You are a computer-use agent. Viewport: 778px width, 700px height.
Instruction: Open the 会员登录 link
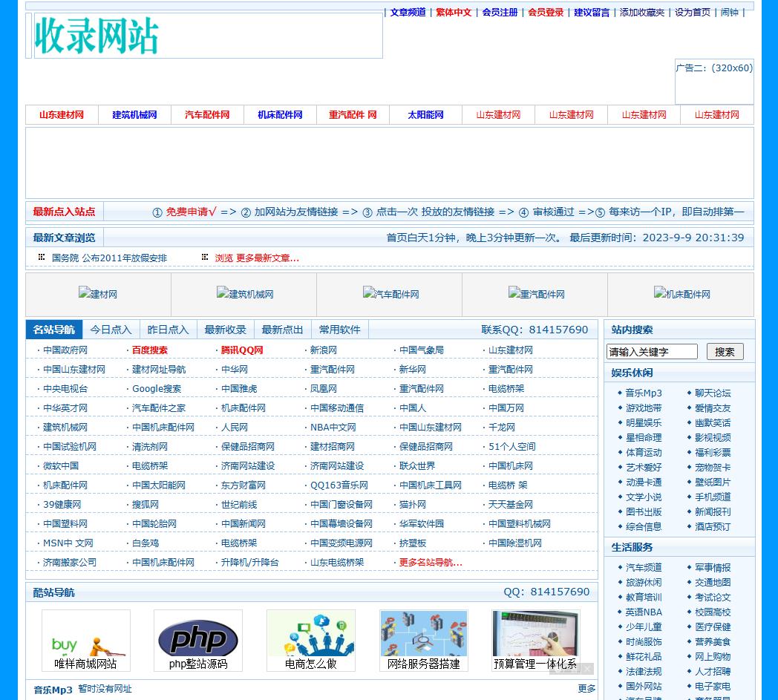(546, 13)
